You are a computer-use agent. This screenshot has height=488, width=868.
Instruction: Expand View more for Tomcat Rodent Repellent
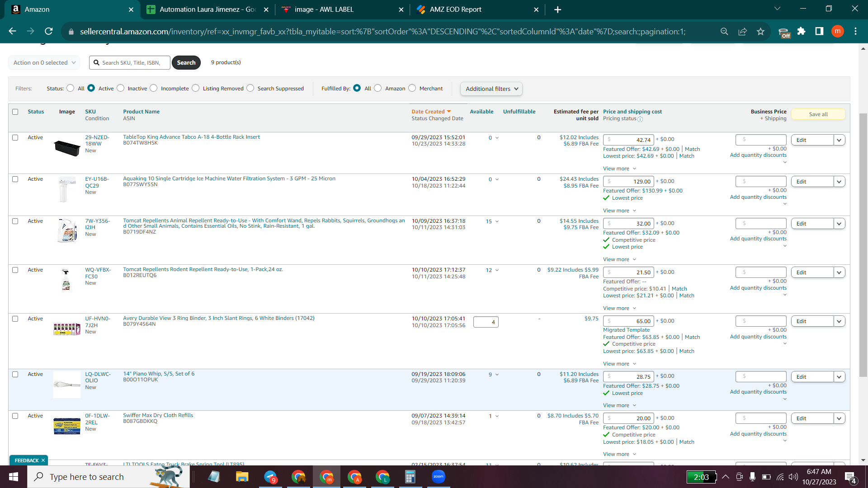point(619,308)
